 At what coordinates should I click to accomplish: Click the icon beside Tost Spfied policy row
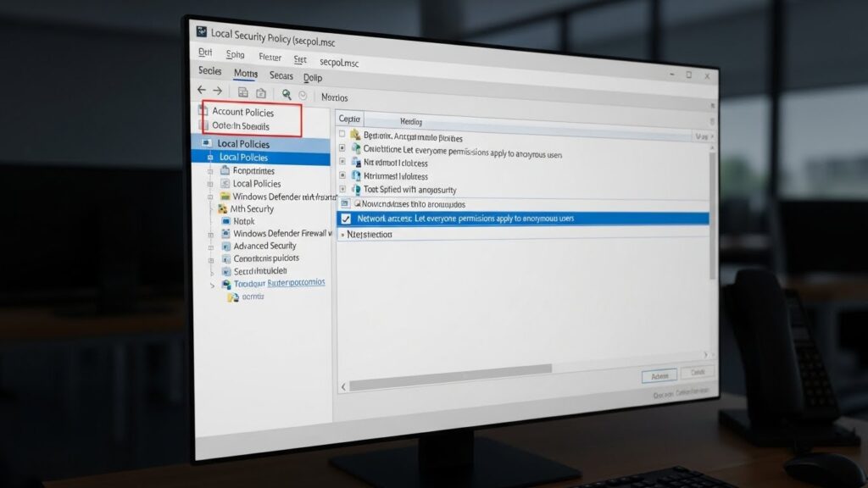coord(355,189)
